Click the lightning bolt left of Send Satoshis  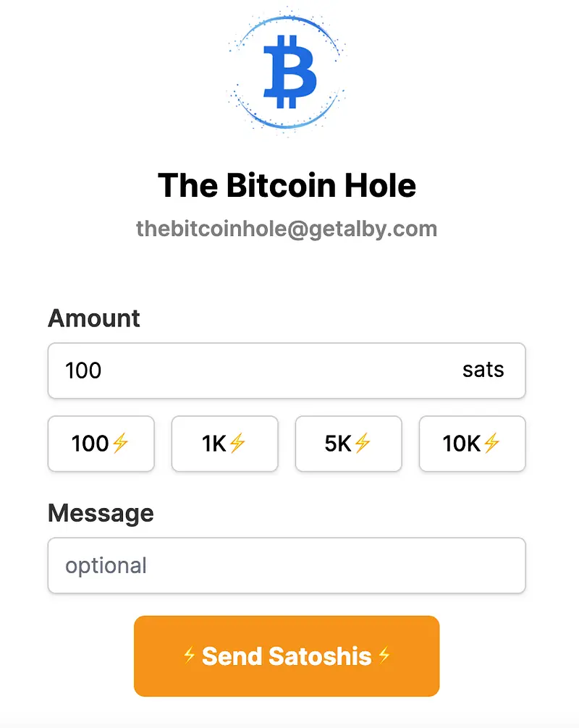(190, 656)
